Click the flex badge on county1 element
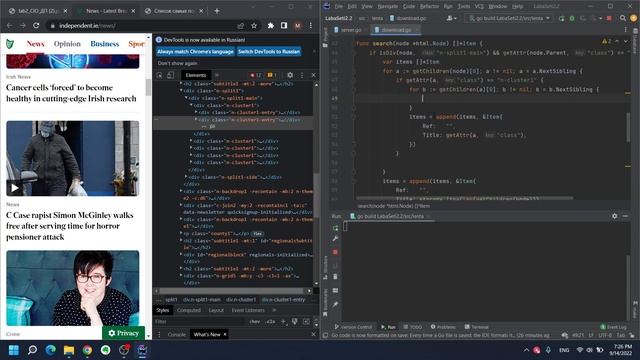The image size is (640, 360). pos(257,234)
